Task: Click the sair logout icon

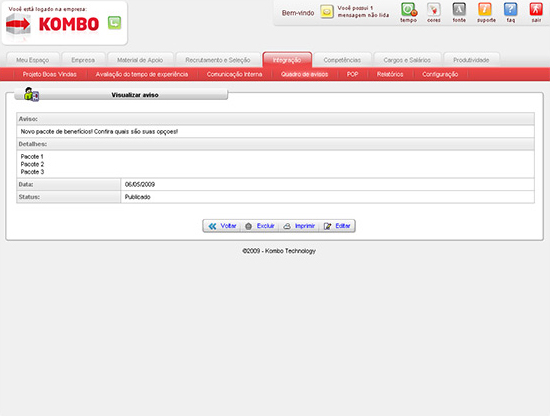Action: pyautogui.click(x=536, y=9)
